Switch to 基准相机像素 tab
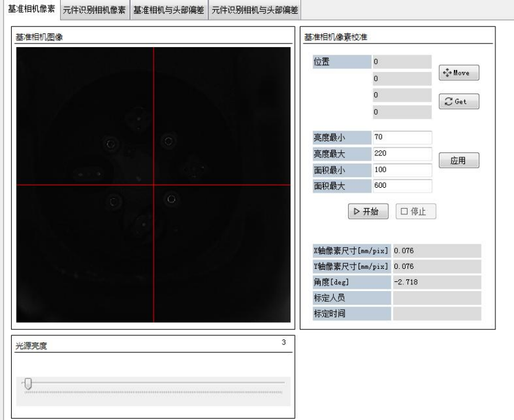Screen dimensions: 514x420 32,9
